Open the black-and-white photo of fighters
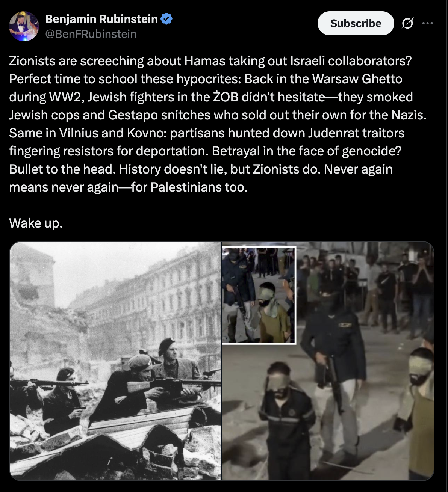The width and height of the screenshot is (448, 492). [115, 361]
